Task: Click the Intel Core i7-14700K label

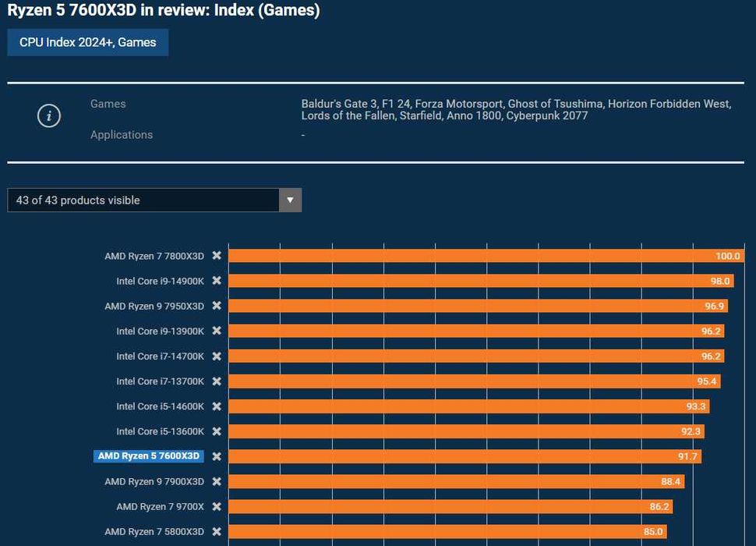Action: [x=160, y=356]
